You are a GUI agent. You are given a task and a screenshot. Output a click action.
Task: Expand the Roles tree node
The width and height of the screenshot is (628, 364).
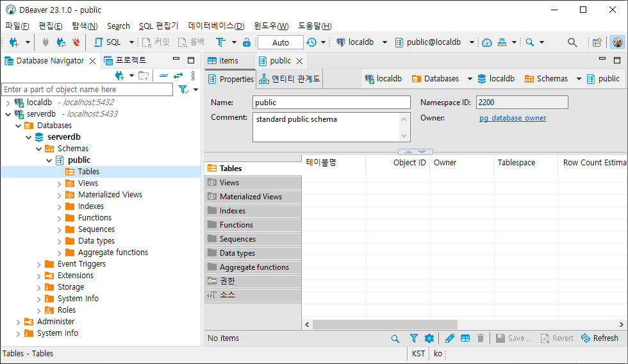pyautogui.click(x=39, y=311)
